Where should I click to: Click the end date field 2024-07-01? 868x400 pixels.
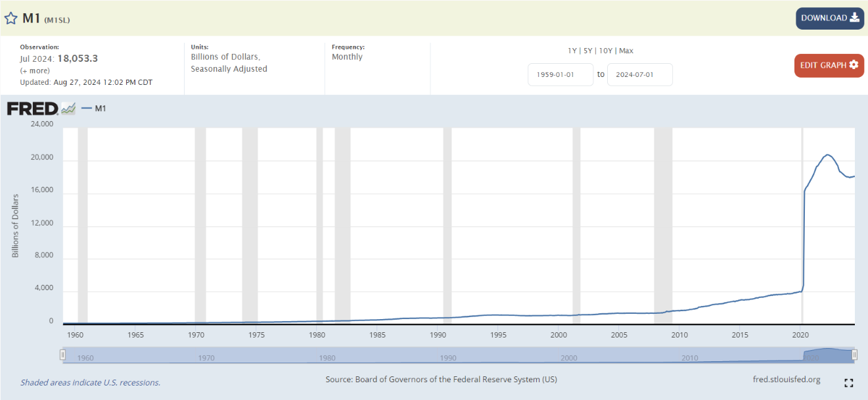click(640, 74)
